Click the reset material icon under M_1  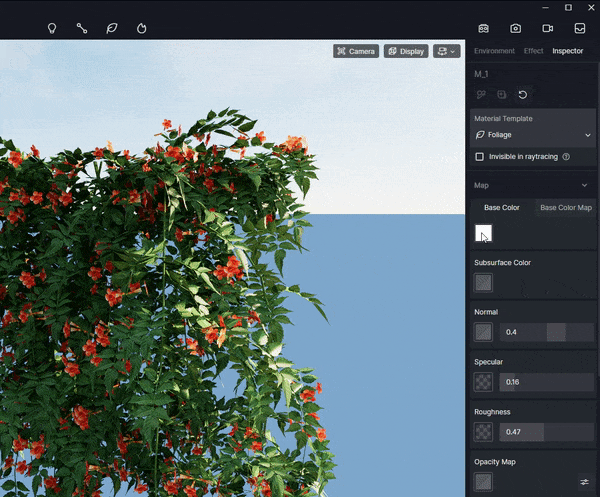(522, 95)
